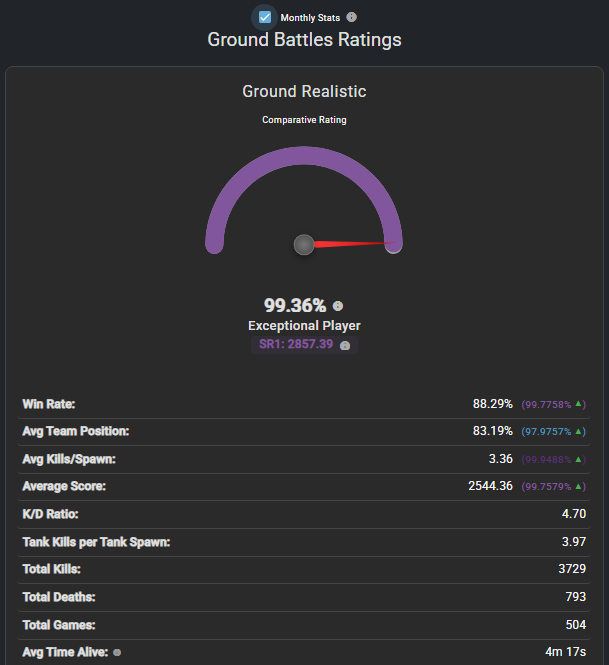Click the 99.9488% kills per spawn percentile
This screenshot has width=609, height=665.
(547, 459)
